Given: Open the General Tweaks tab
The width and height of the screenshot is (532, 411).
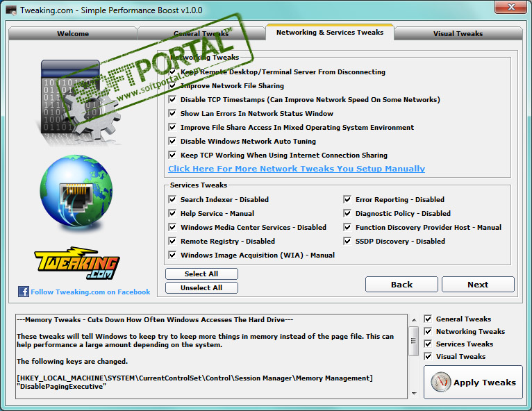Looking at the screenshot, I should pyautogui.click(x=201, y=33).
